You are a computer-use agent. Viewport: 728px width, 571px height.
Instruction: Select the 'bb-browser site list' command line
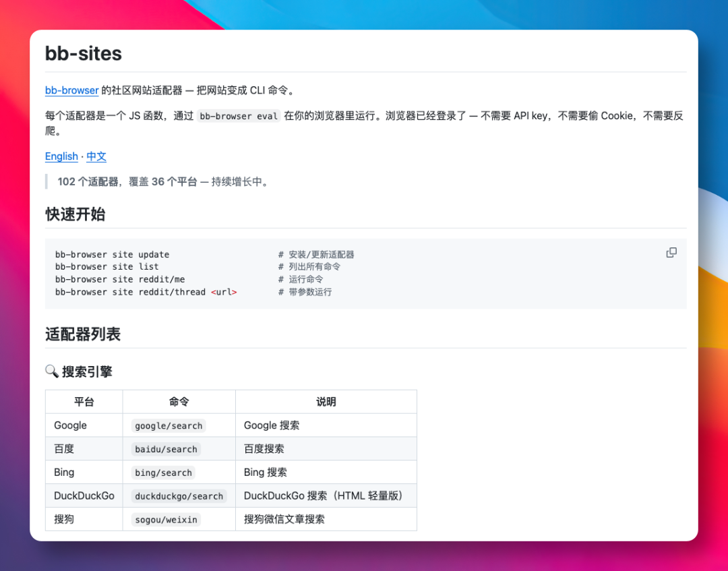(x=107, y=266)
